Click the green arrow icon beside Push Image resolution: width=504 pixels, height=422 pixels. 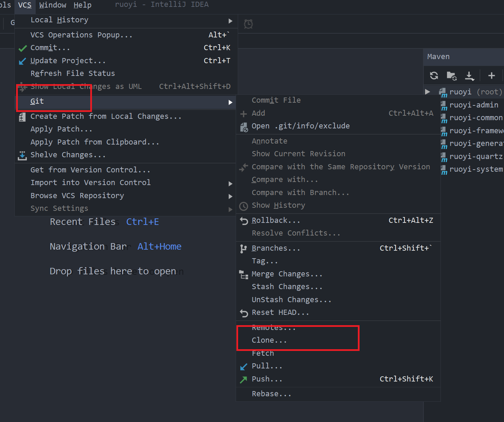[x=244, y=379]
